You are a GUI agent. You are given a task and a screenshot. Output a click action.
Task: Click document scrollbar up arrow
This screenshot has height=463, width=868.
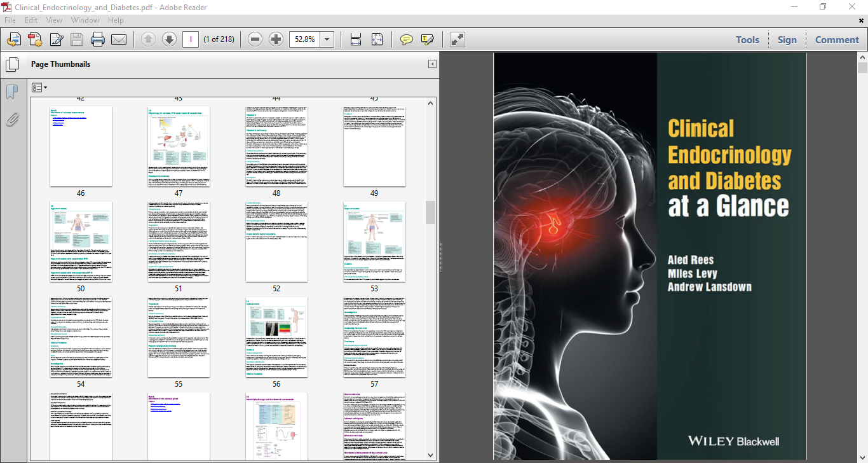point(862,57)
